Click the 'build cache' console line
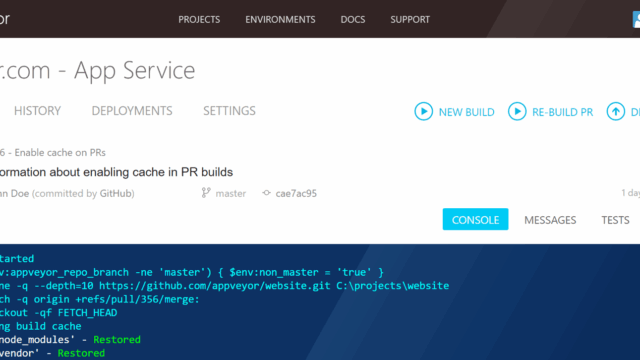640x360 pixels. pos(40,326)
